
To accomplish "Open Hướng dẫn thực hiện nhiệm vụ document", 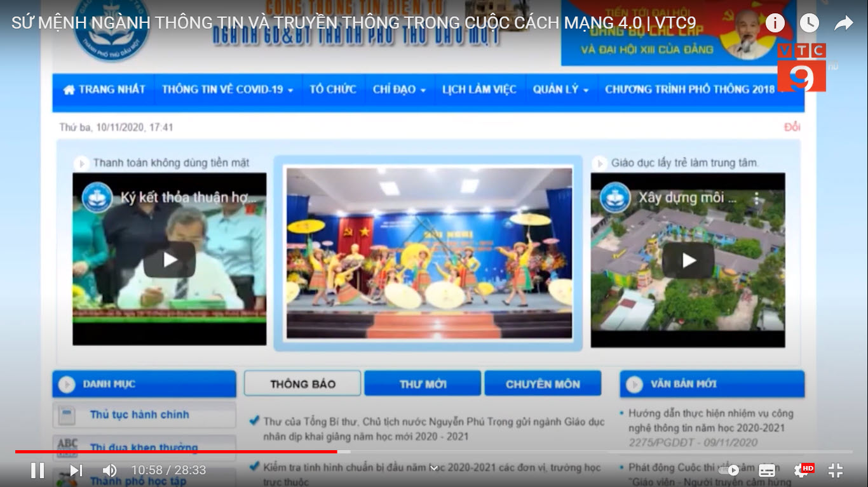I will (710, 420).
